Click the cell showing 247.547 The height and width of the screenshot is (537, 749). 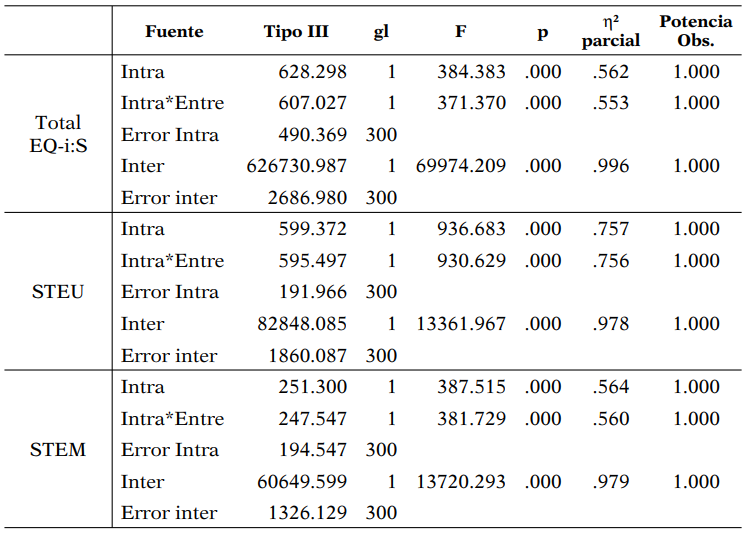[x=313, y=419]
